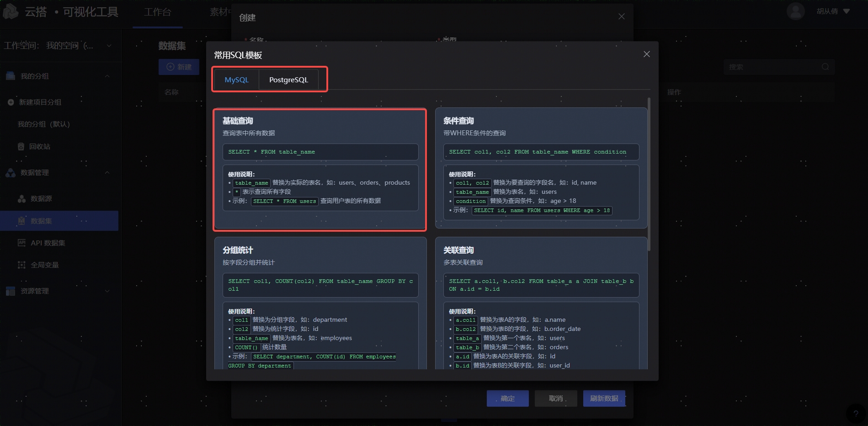
Task: Select the MySQL tab
Action: click(x=236, y=80)
